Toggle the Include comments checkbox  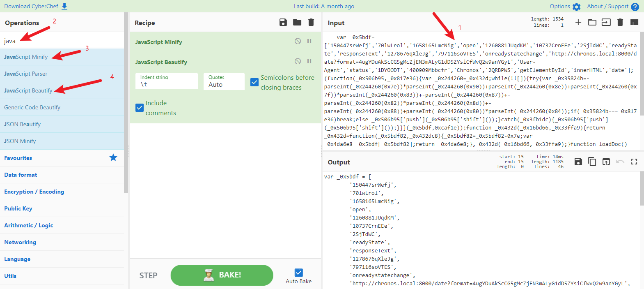coord(140,108)
